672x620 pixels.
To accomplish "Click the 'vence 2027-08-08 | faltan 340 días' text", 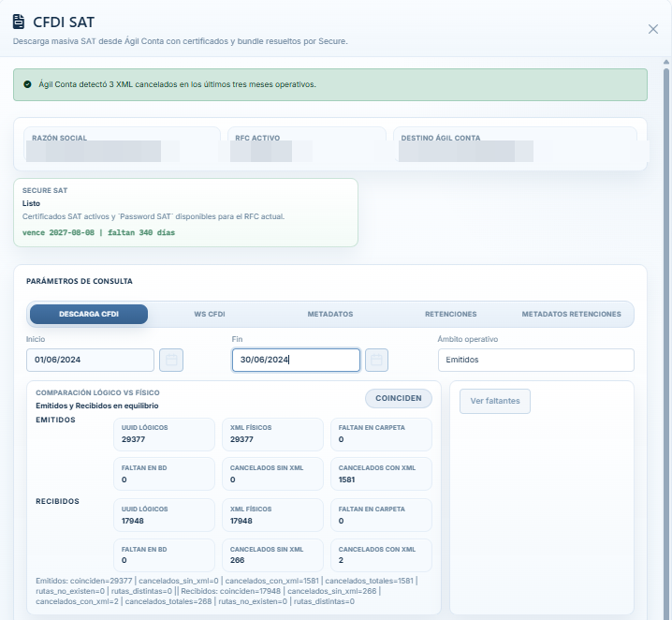I will pos(98,233).
